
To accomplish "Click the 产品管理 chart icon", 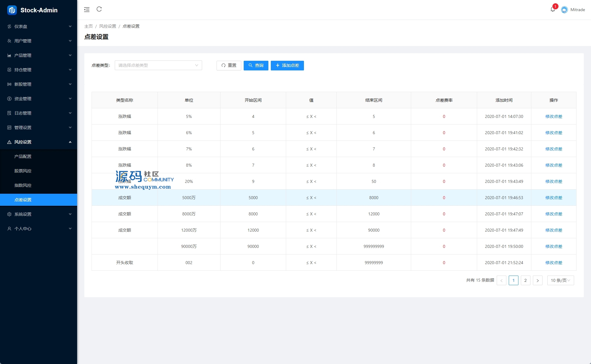I will tap(9, 55).
